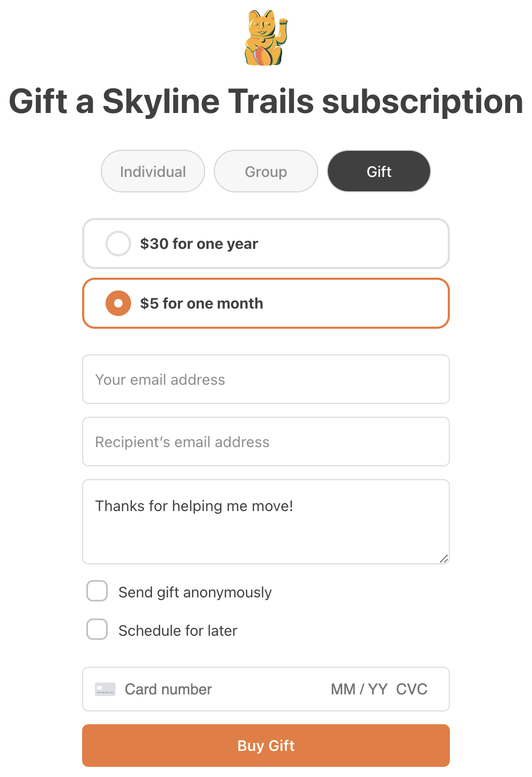Screen dimensions: 532x777
Task: Focus the Recipient's email address field
Action: [265, 442]
